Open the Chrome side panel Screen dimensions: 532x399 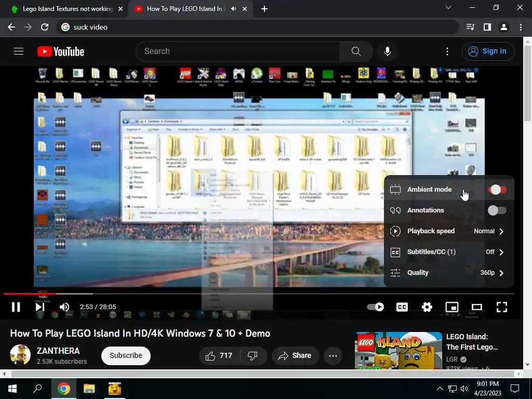(487, 27)
